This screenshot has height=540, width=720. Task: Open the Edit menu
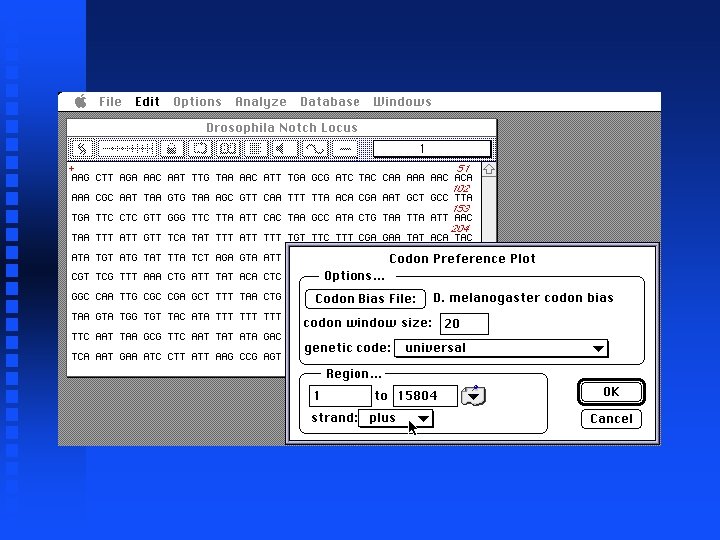coord(147,101)
